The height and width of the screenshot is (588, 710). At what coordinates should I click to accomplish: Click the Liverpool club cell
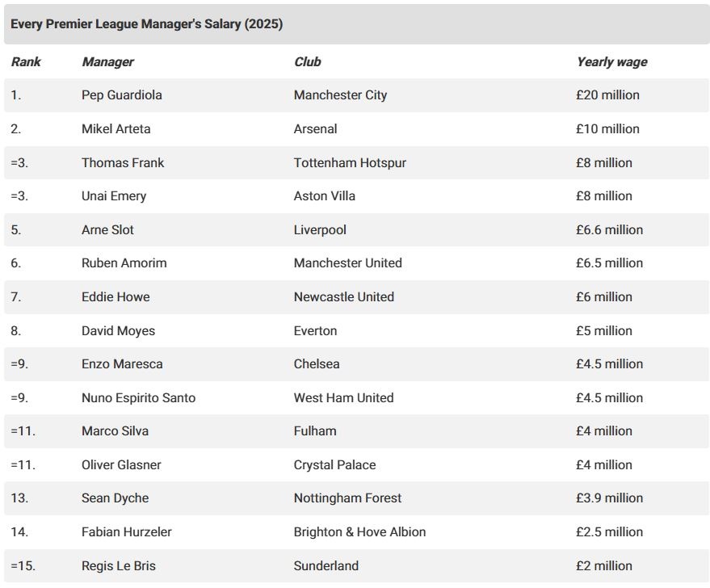[x=320, y=230]
